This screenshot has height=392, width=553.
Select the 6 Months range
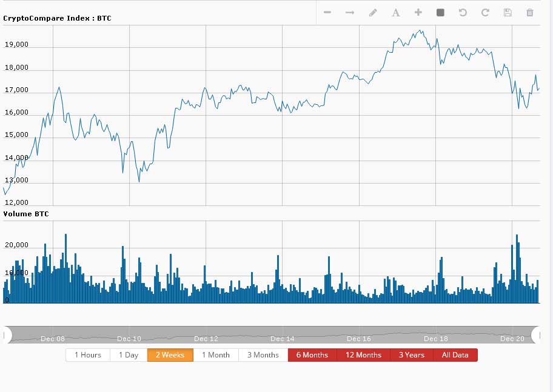tap(312, 355)
